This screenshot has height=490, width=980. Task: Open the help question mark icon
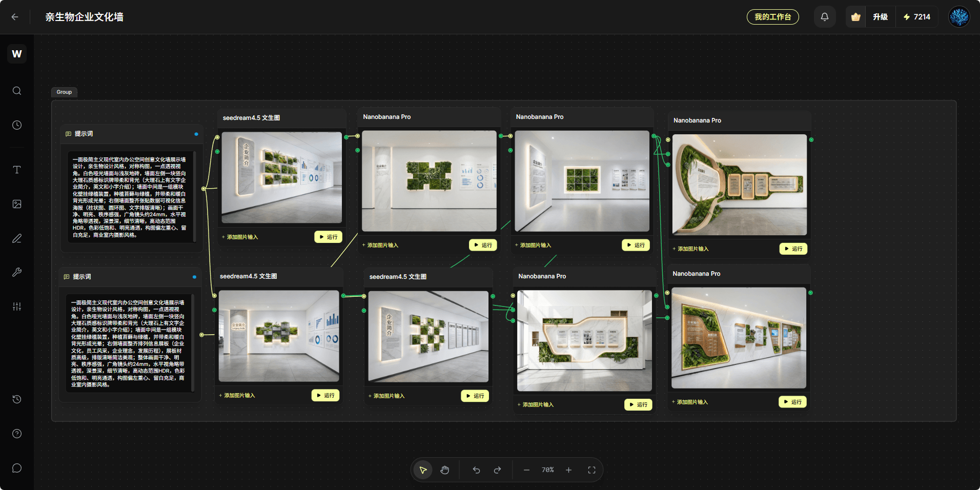[x=17, y=434]
